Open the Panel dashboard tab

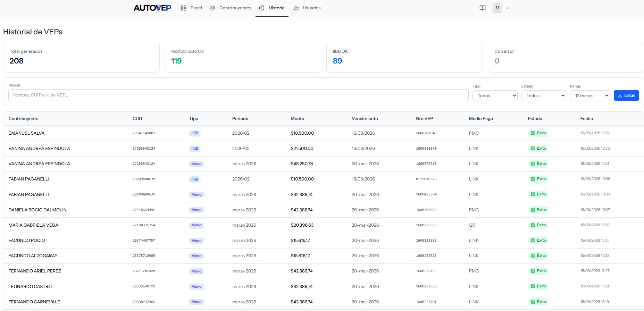[191, 8]
